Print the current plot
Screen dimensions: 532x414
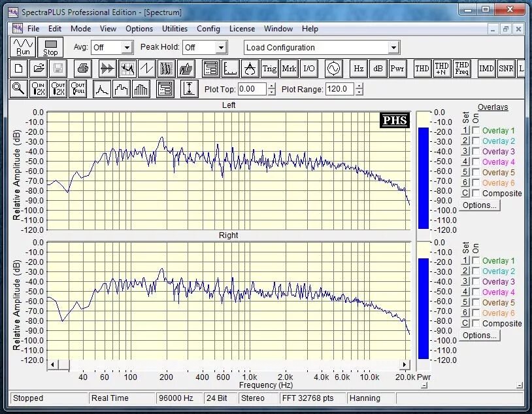(x=83, y=69)
